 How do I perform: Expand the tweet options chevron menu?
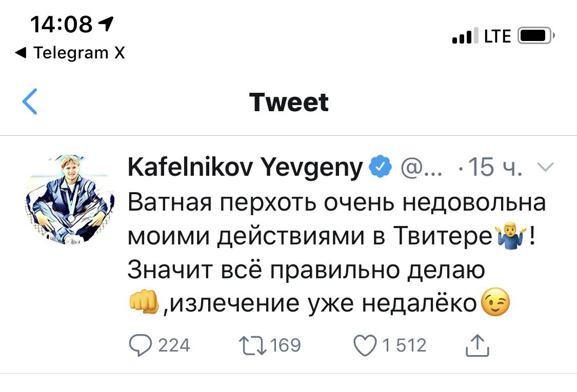coord(547,168)
